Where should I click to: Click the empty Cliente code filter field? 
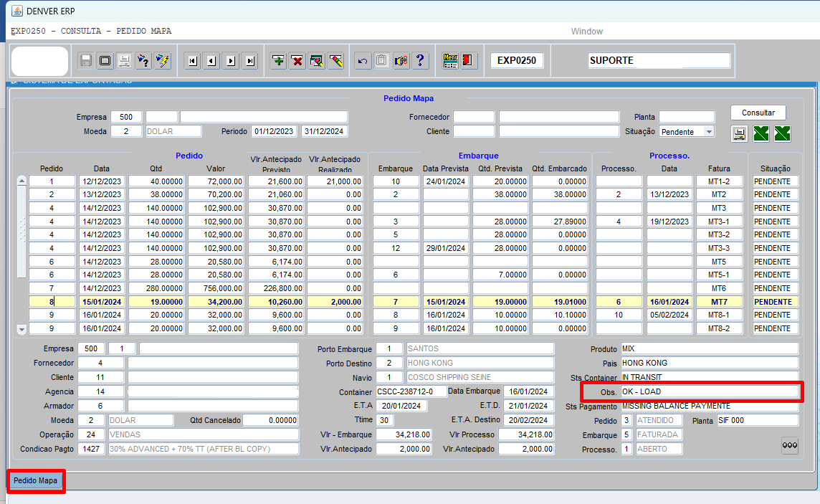coord(474,131)
